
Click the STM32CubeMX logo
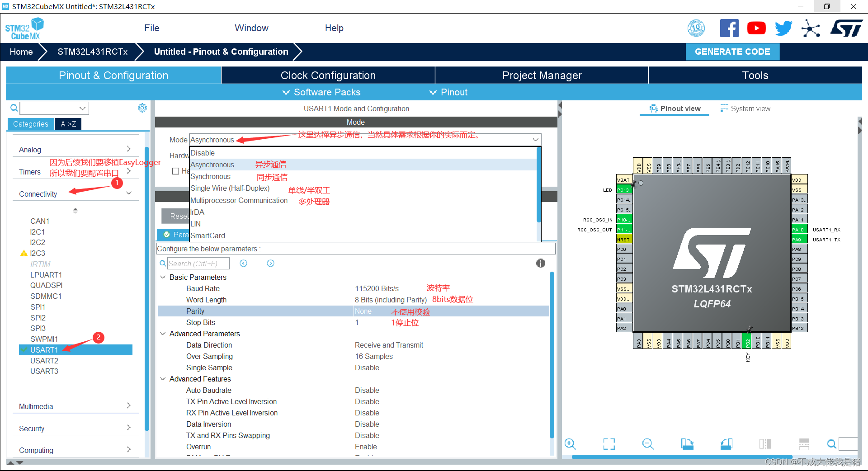click(x=25, y=28)
